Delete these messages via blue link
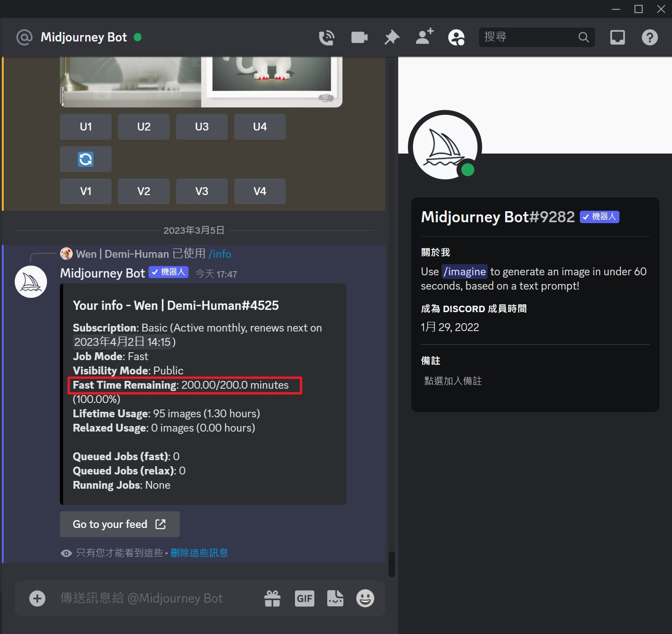The height and width of the screenshot is (634, 672). coord(199,553)
